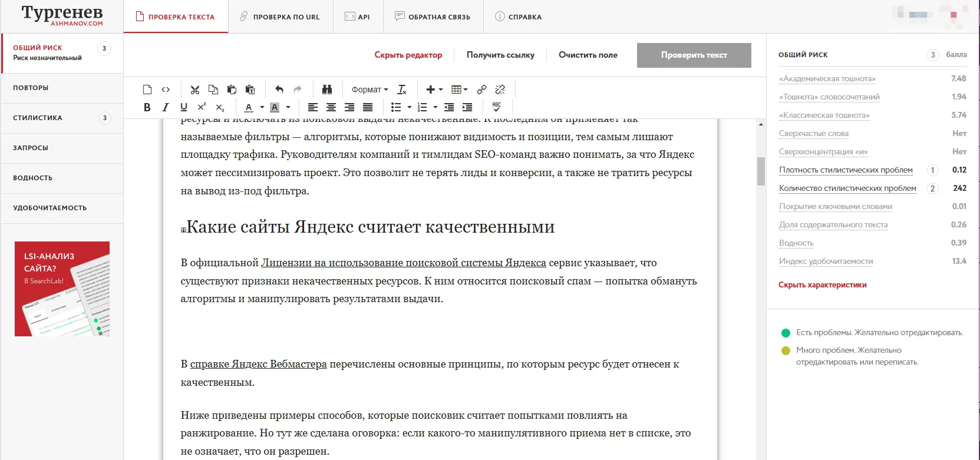Select Повторы sidebar item

(x=62, y=88)
